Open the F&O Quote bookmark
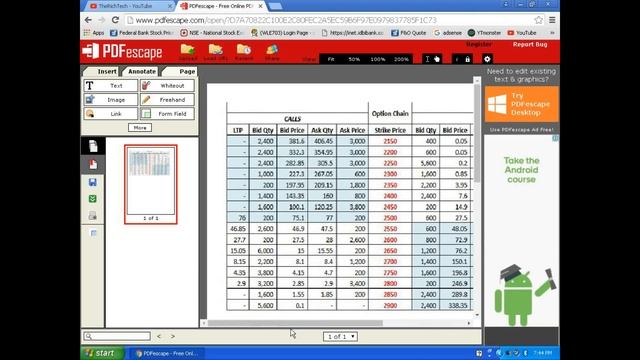The width and height of the screenshot is (640, 360). pos(409,33)
